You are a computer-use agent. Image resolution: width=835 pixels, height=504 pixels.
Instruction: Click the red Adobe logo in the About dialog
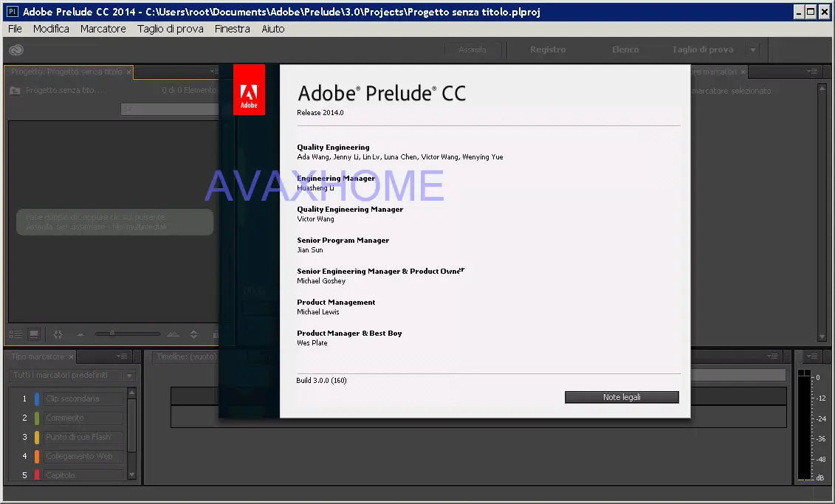[249, 89]
